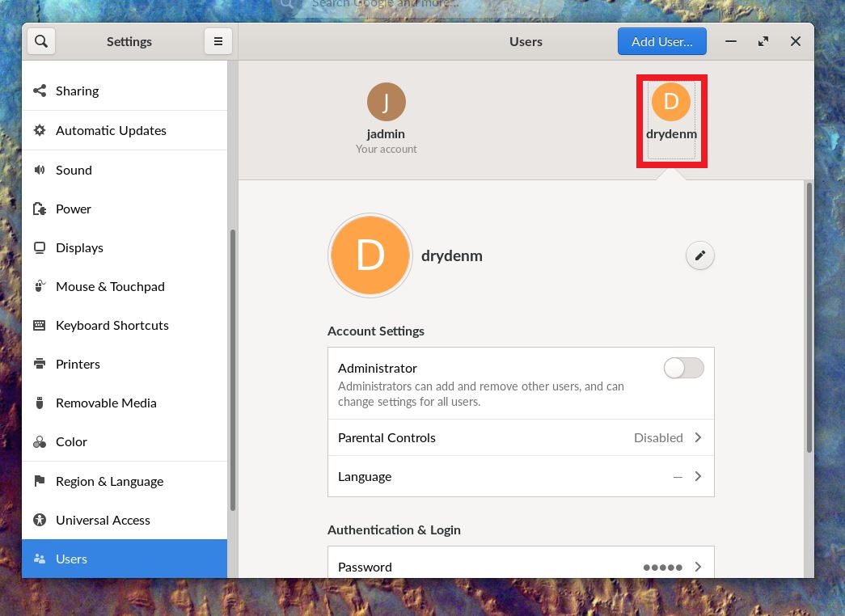
Task: Select the jadmin user account
Action: [386, 119]
